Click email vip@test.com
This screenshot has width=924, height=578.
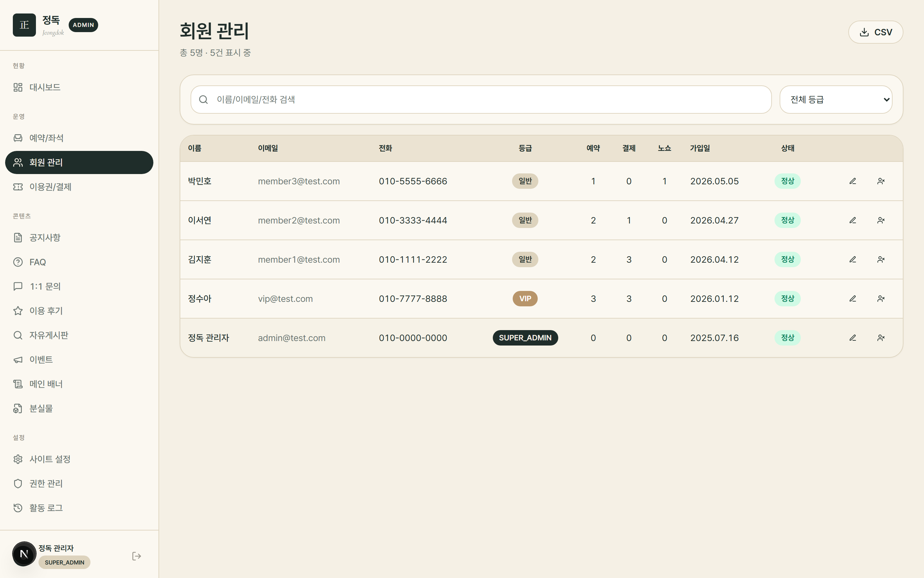pyautogui.click(x=285, y=299)
